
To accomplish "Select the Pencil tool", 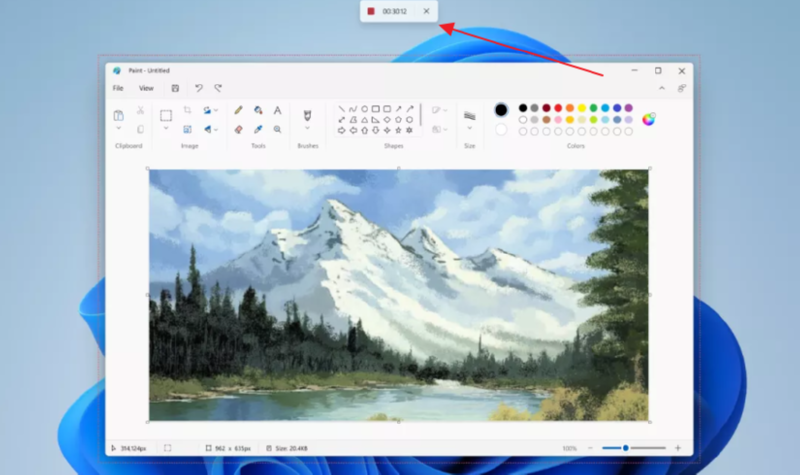I will click(x=238, y=110).
